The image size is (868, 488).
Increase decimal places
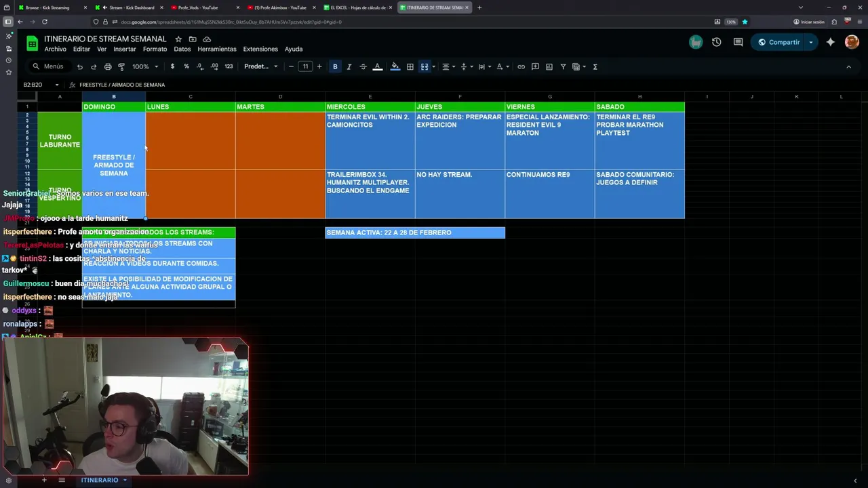[x=214, y=66]
